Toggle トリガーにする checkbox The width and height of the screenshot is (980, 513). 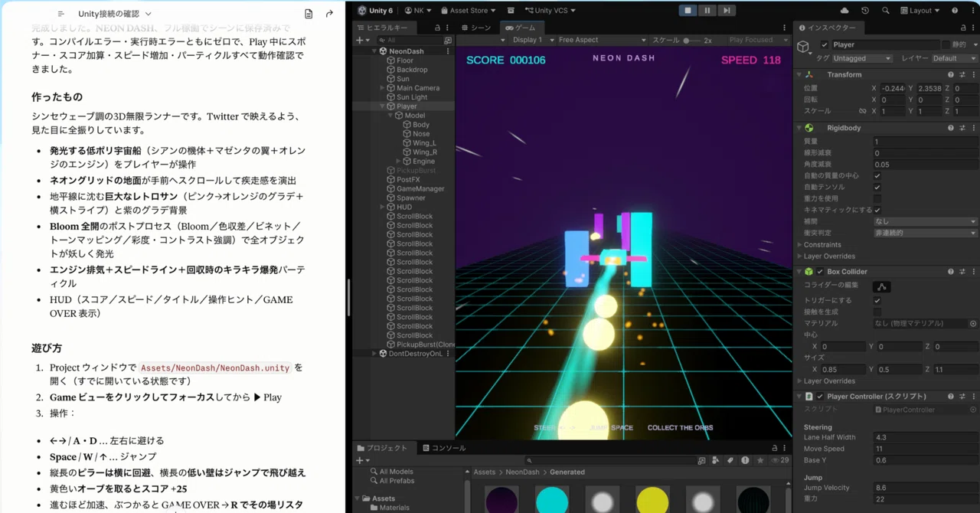[877, 301]
